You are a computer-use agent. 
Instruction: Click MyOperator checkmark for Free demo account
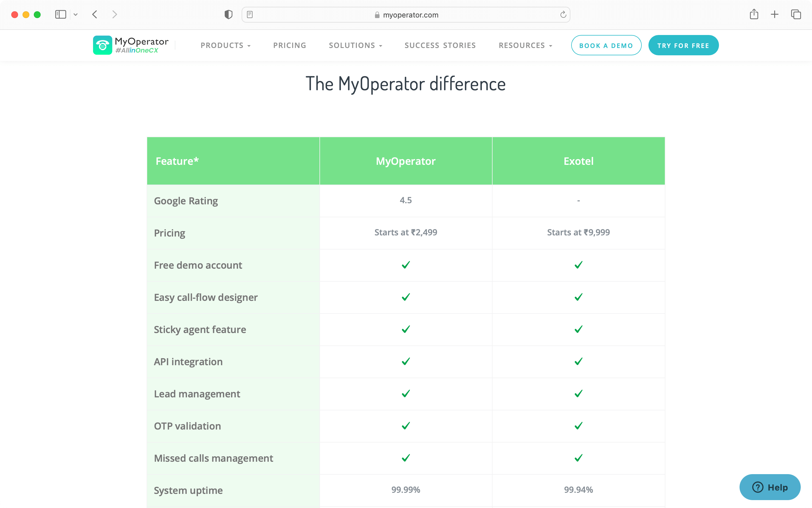(406, 265)
